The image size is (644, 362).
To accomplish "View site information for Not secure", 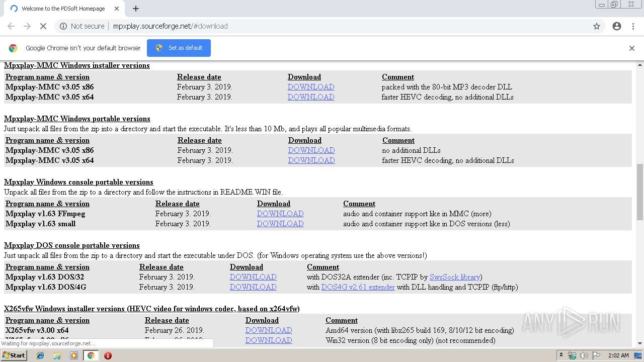I will (x=82, y=26).
